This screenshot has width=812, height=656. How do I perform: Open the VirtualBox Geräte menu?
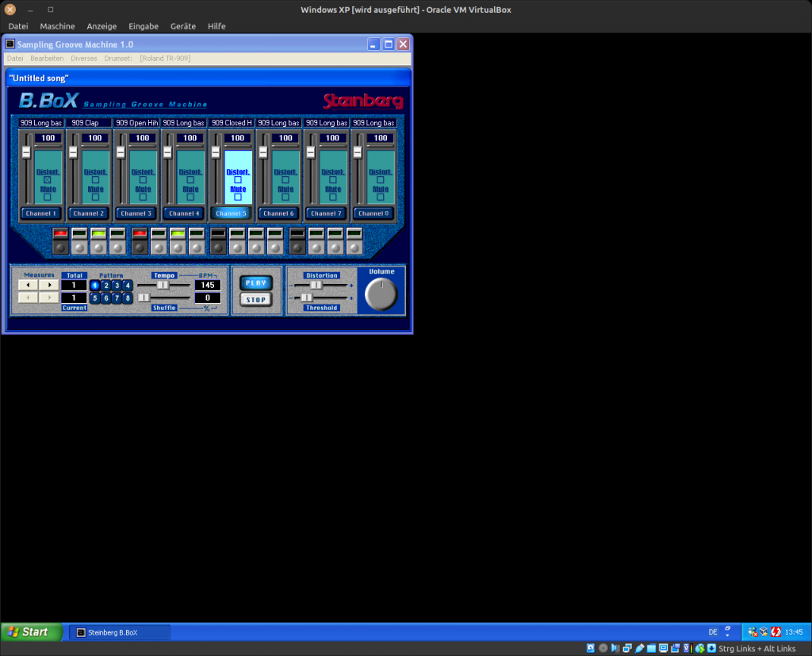[x=182, y=26]
